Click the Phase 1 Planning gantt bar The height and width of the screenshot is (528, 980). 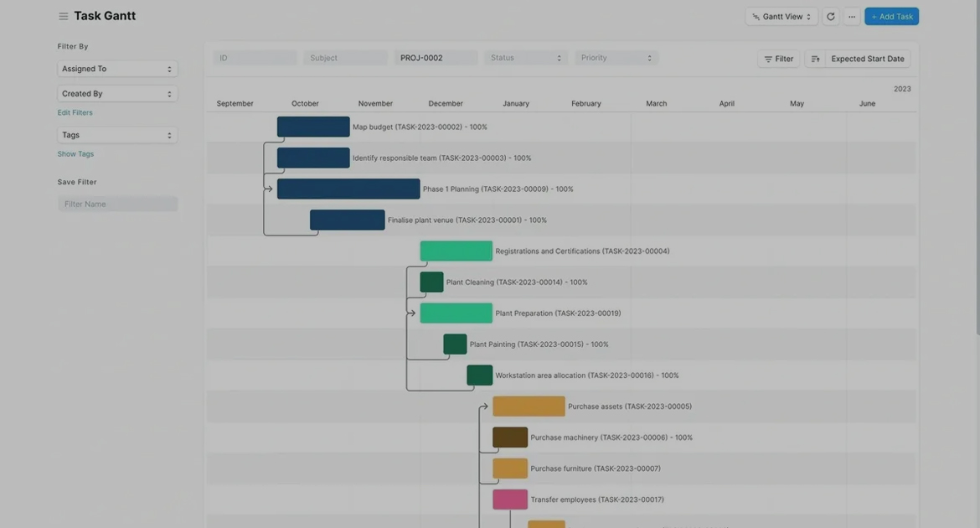click(x=348, y=189)
